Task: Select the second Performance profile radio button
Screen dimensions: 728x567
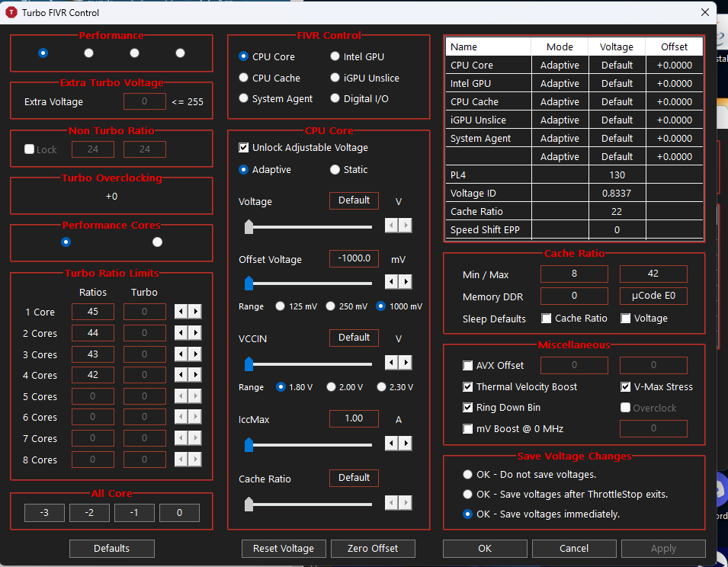Action: [88, 53]
